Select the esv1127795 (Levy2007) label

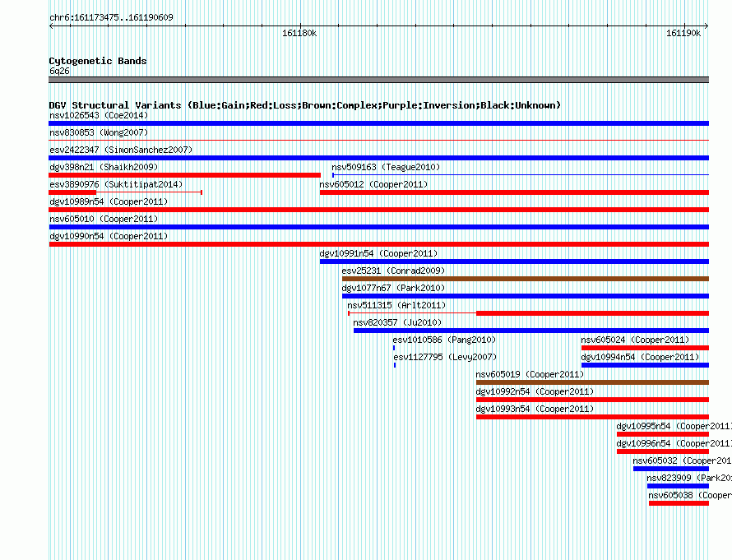pyautogui.click(x=445, y=357)
